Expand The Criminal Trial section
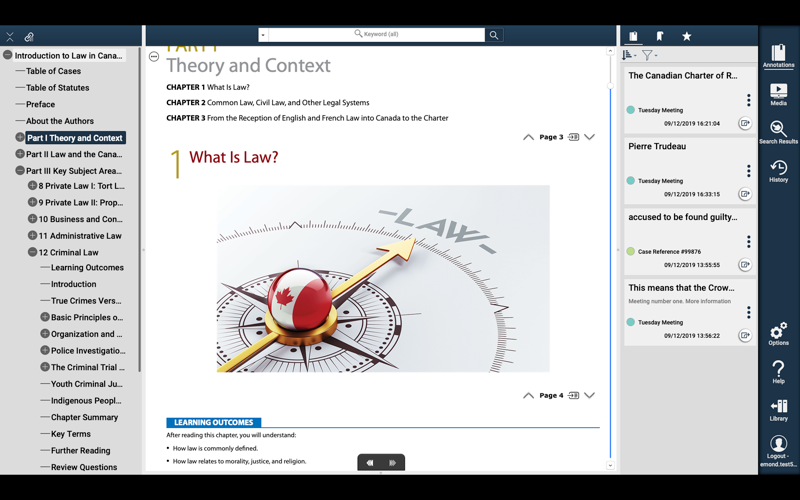The image size is (800, 500). coord(45,367)
